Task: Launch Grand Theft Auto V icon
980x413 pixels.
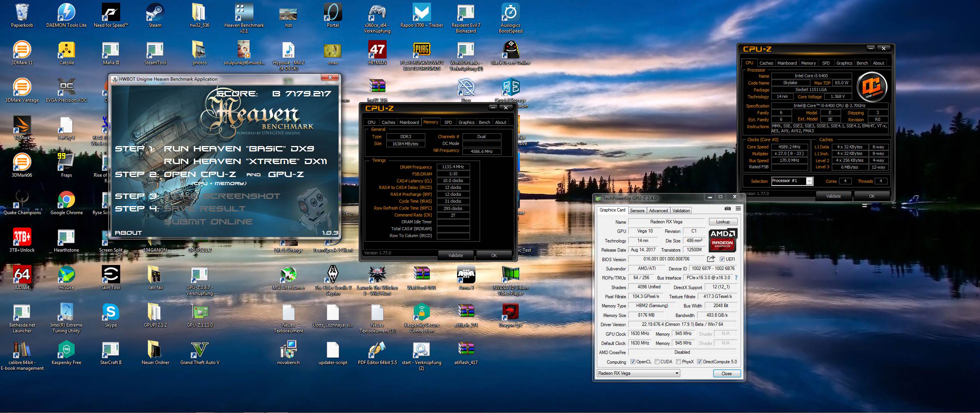Action: click(x=199, y=353)
